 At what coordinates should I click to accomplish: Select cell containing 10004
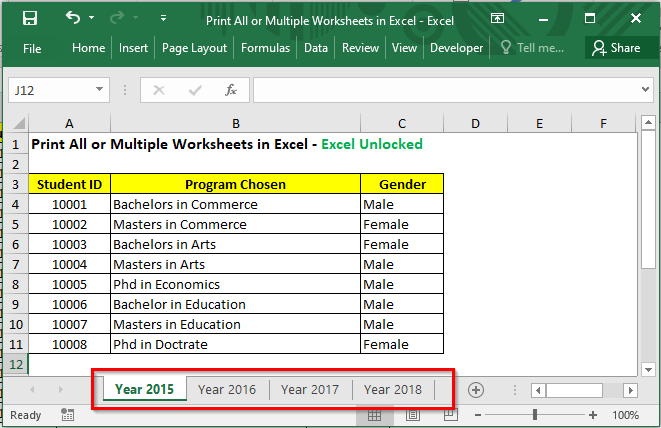click(70, 264)
